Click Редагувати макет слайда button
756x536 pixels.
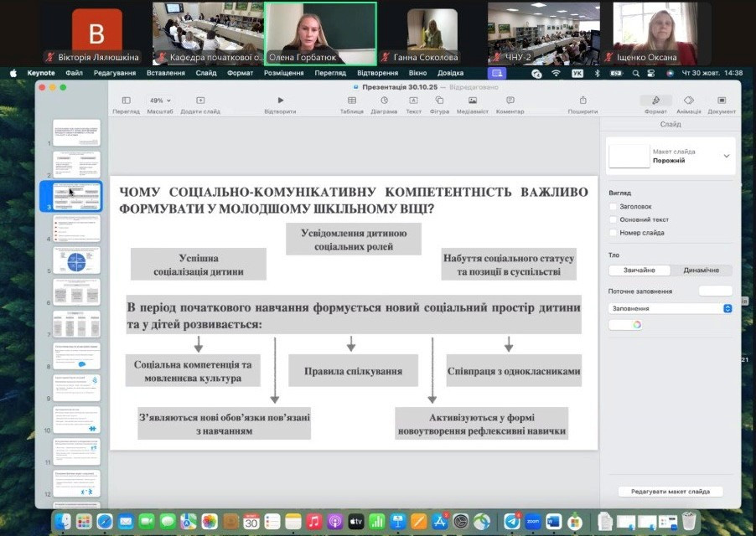(670, 492)
